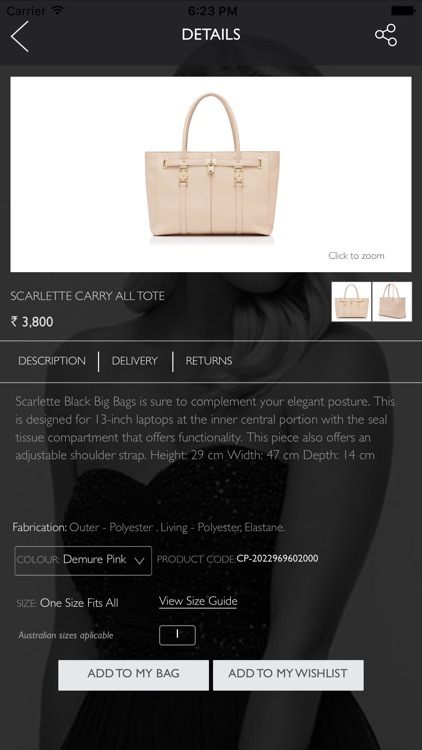Tap the Click to zoom label

(356, 255)
